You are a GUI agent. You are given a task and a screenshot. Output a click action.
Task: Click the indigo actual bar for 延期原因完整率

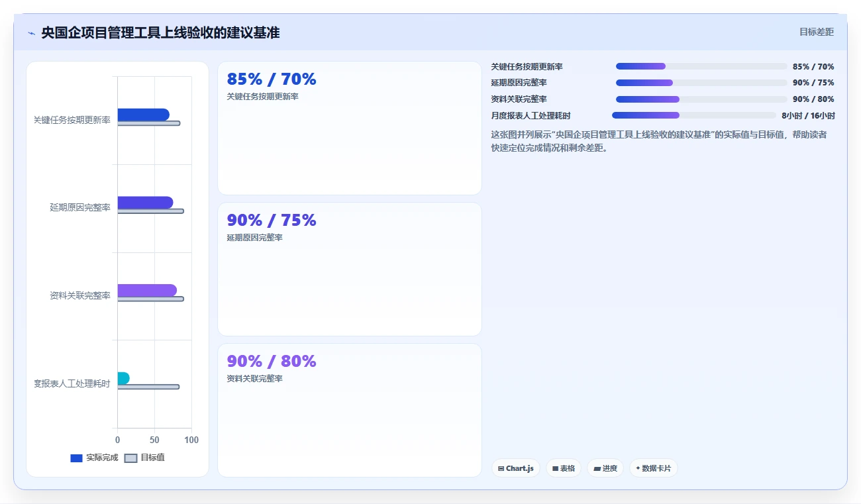point(145,203)
